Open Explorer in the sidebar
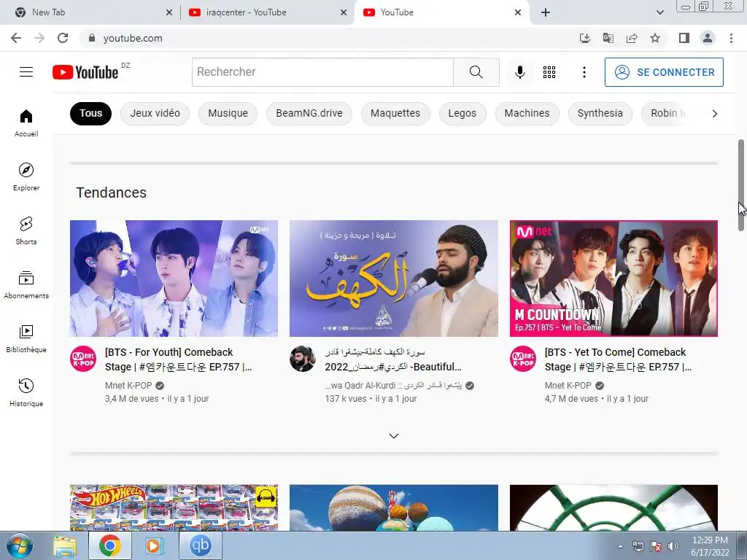Screen dimensions: 747x560 (26, 176)
